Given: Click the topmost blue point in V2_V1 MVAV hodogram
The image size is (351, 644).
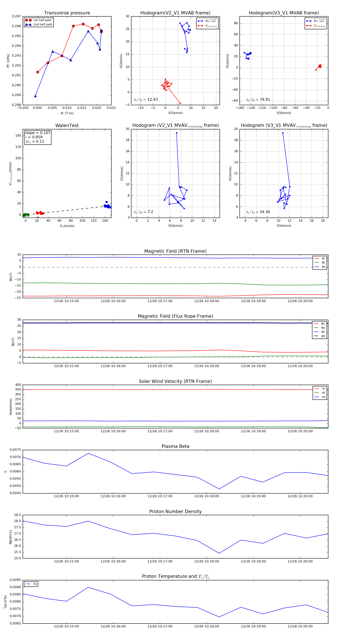Looking at the screenshot, I should tap(177, 133).
